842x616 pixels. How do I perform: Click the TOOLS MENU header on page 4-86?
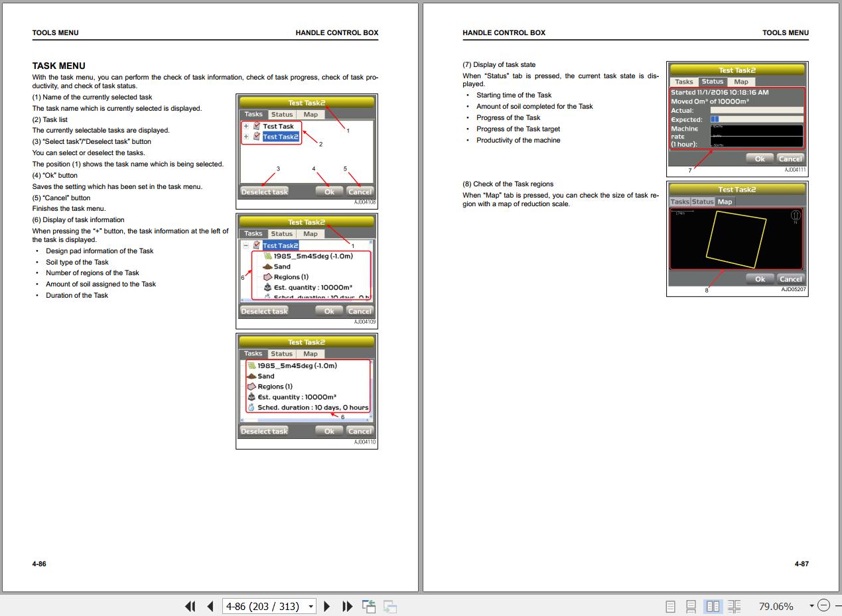click(55, 32)
